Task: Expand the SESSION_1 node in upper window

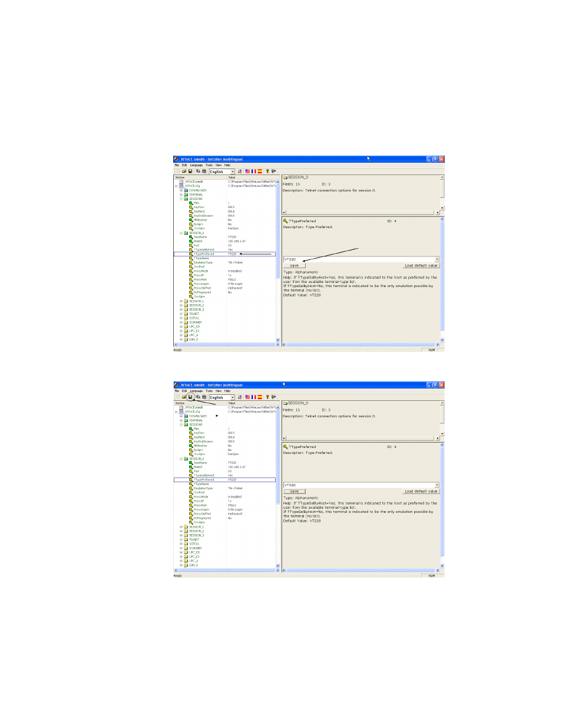Action: [181, 301]
